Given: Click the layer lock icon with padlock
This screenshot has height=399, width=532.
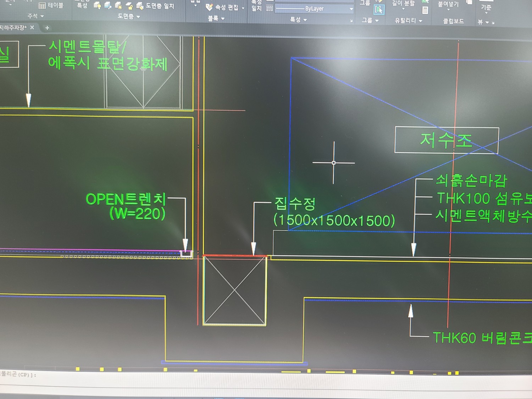Looking at the screenshot, I should [x=129, y=6].
